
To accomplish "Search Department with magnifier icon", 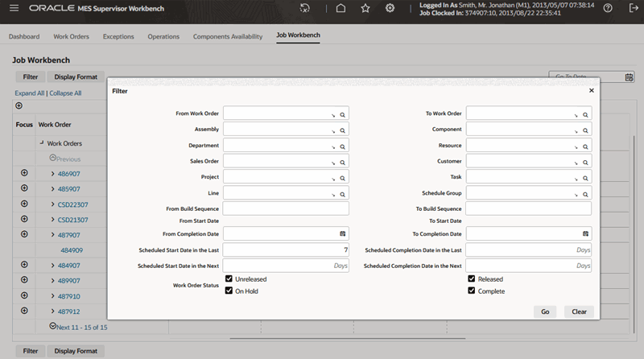I will pyautogui.click(x=343, y=146).
